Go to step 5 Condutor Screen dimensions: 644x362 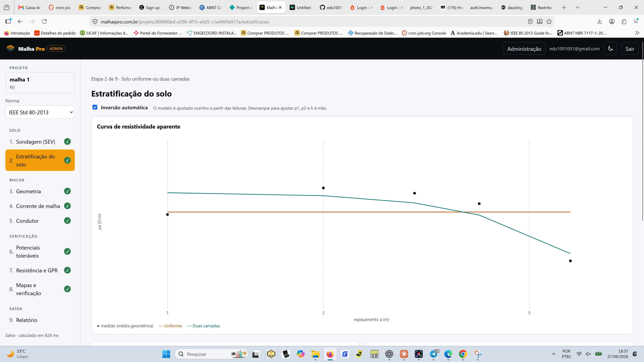click(x=40, y=221)
